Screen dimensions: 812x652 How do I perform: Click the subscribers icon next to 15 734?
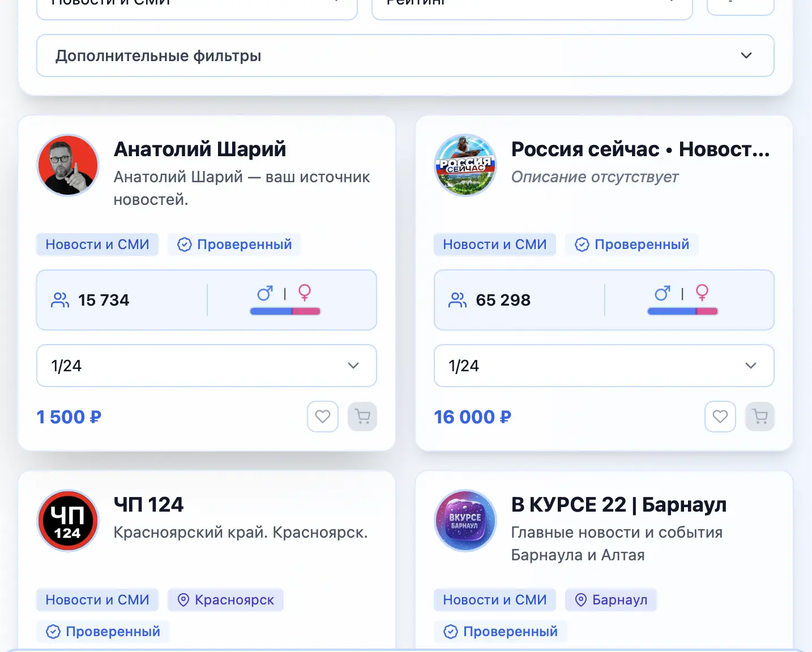point(60,300)
